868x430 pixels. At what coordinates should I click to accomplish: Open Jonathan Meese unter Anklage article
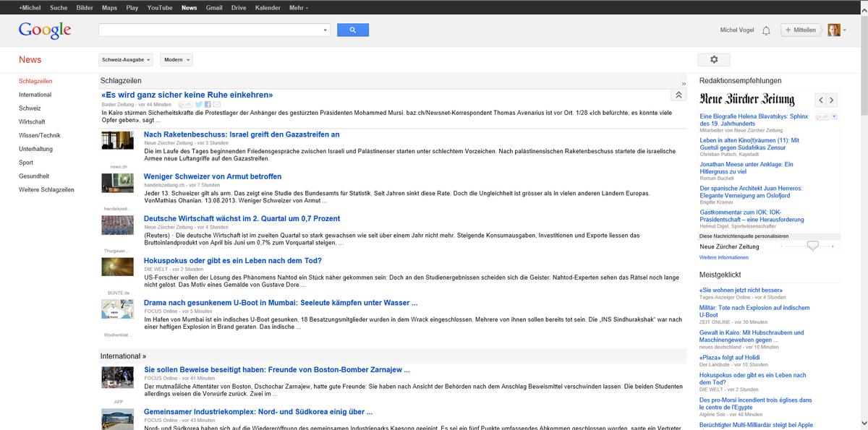point(746,168)
